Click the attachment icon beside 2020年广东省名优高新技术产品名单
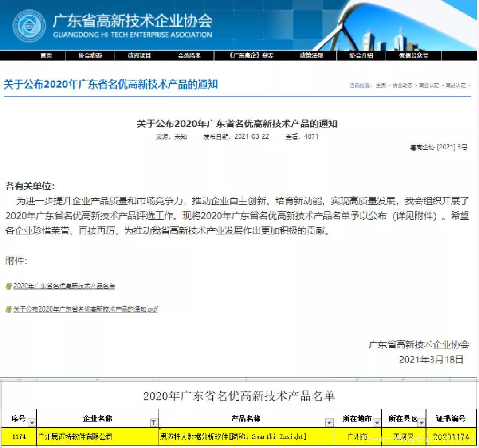The image size is (479, 448). (9, 286)
